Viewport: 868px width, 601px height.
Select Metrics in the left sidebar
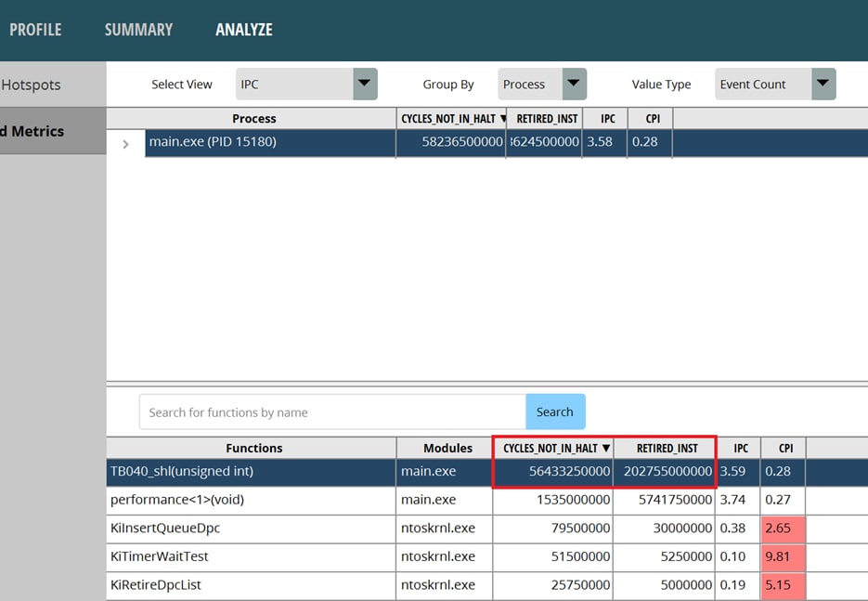click(x=32, y=131)
